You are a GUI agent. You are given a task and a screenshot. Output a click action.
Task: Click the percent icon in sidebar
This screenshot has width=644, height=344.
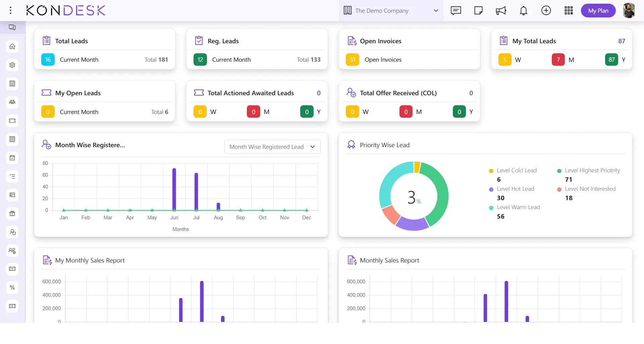pyautogui.click(x=12, y=288)
